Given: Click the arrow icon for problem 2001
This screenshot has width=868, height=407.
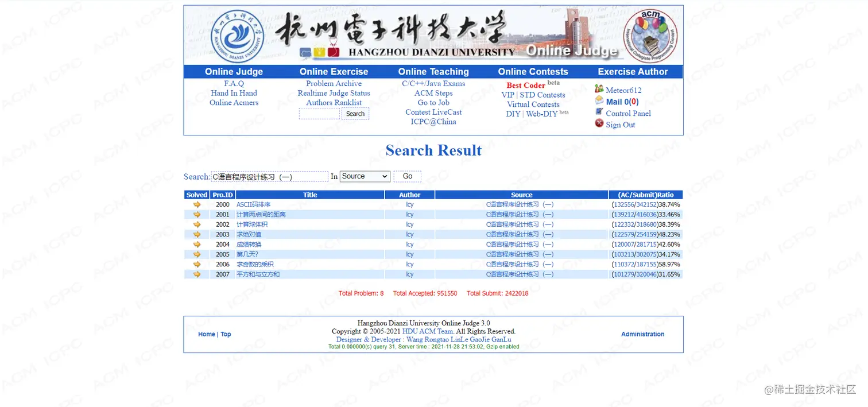Looking at the screenshot, I should 197,214.
